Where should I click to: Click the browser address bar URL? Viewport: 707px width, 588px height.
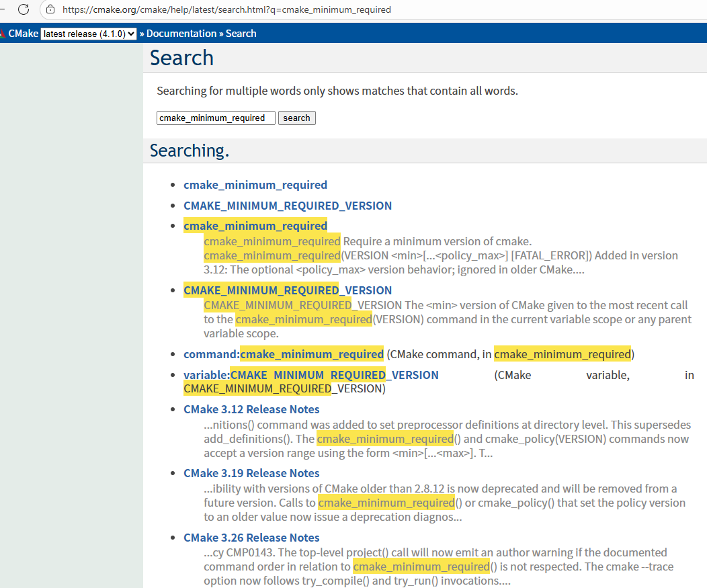coord(226,9)
